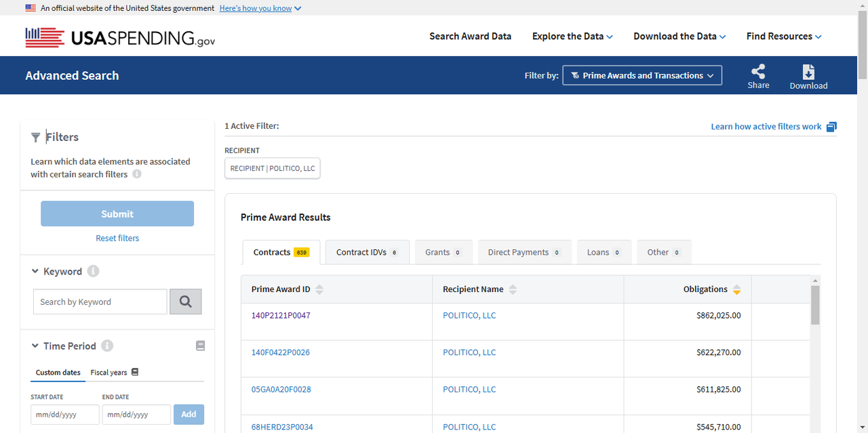Image resolution: width=868 pixels, height=433 pixels.
Task: Click the book icon next to Fiscal years
Action: click(135, 372)
